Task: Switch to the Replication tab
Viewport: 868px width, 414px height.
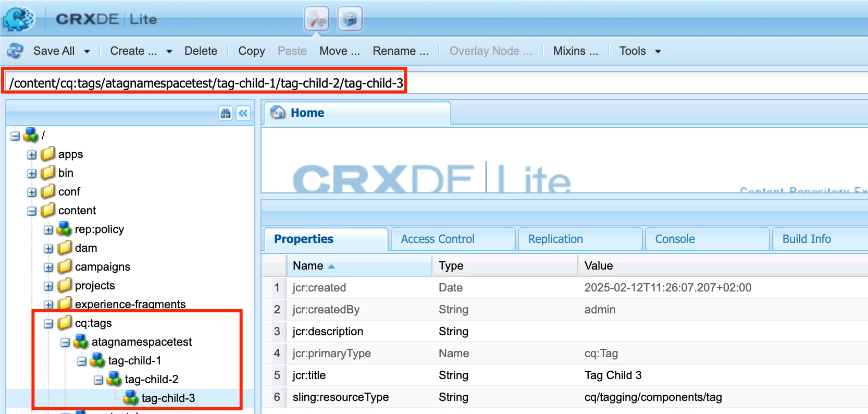Action: coord(580,239)
